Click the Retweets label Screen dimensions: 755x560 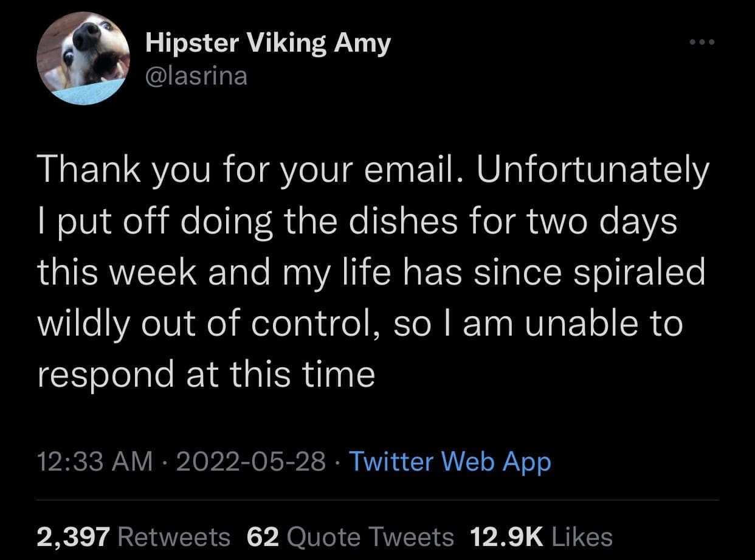(174, 536)
